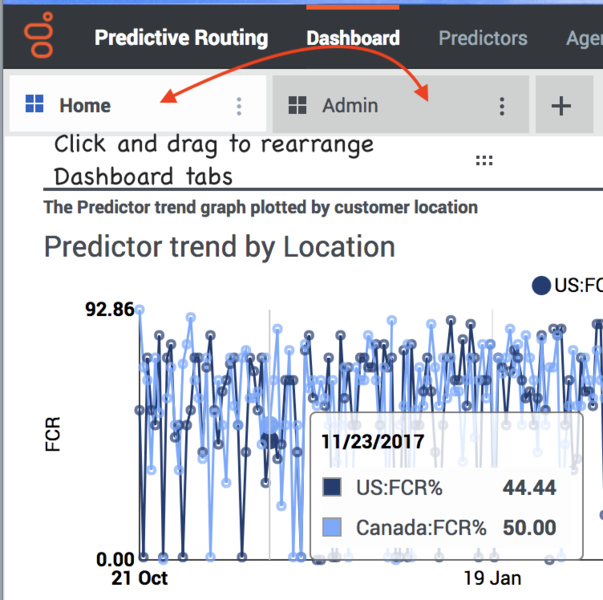Add a new dashboard tab with plus

(561, 105)
